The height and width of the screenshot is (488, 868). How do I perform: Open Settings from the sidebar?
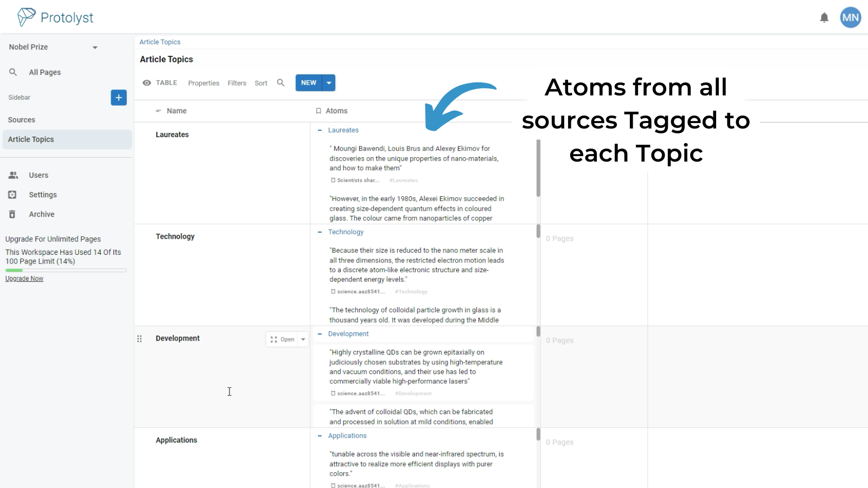coord(13,194)
